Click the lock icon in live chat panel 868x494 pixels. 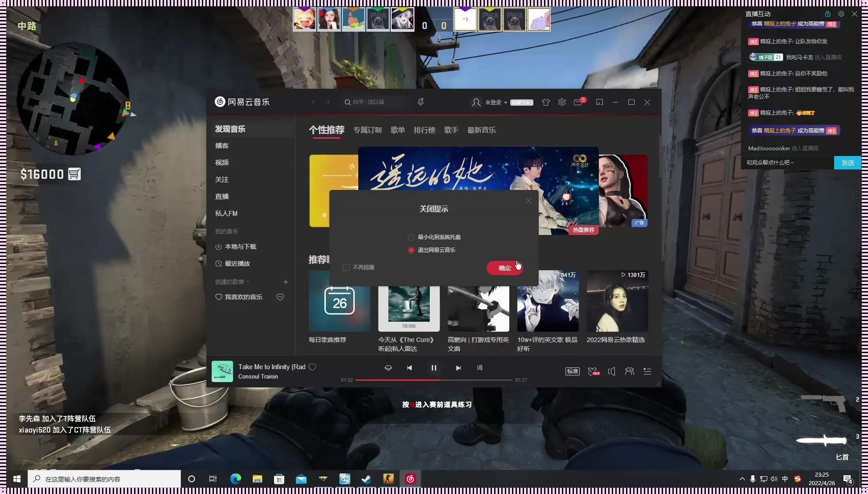827,14
